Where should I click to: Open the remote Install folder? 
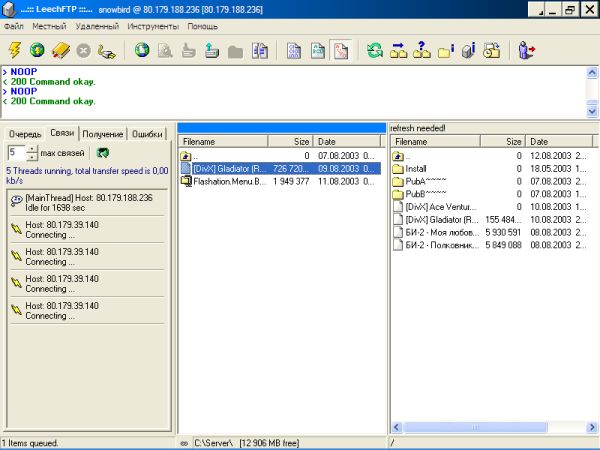click(x=416, y=169)
